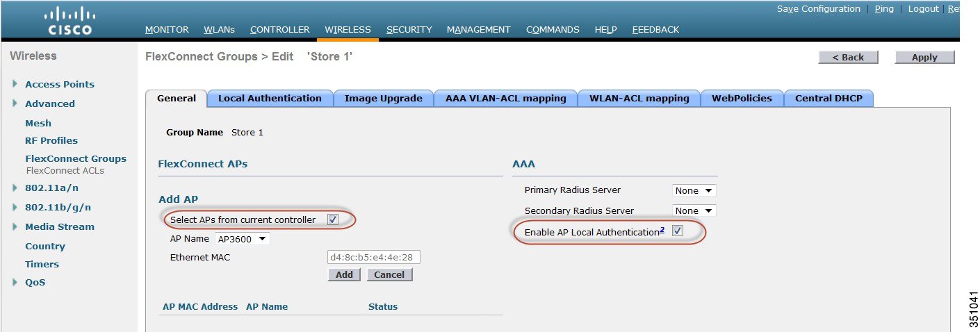
Task: Expand the 802.11a/n tree arrow
Action: (x=15, y=188)
